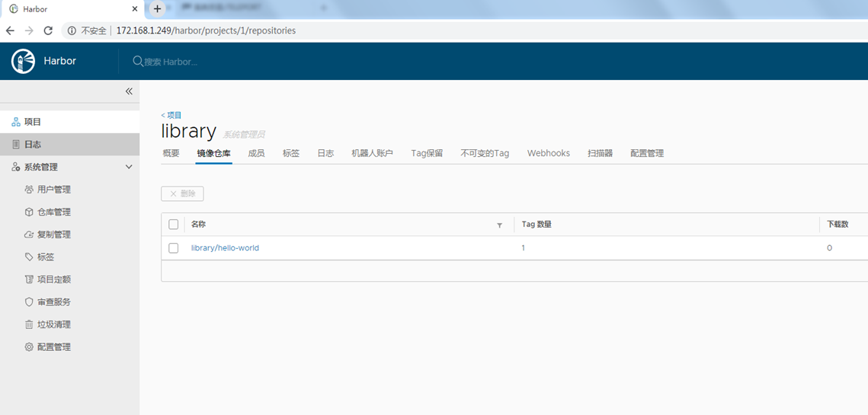Close the Harbor browser tab
Image resolution: width=868 pixels, height=415 pixels.
(x=135, y=9)
